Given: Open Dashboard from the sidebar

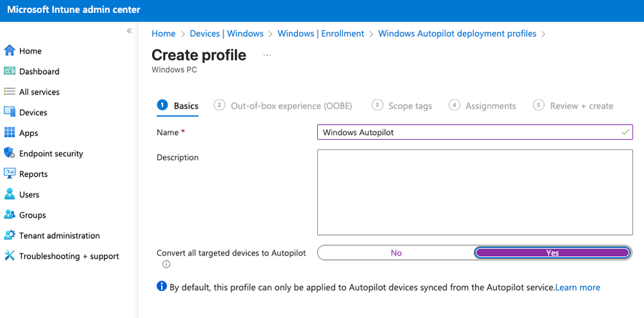Looking at the screenshot, I should point(39,71).
